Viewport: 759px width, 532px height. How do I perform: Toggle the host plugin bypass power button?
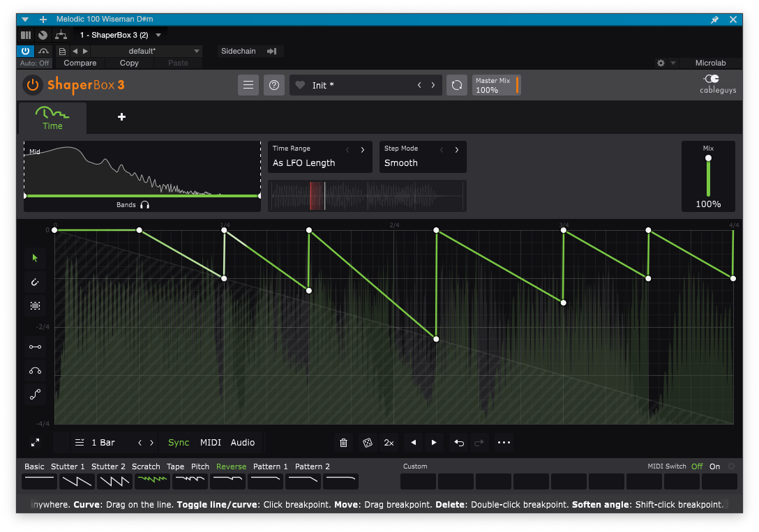[25, 51]
